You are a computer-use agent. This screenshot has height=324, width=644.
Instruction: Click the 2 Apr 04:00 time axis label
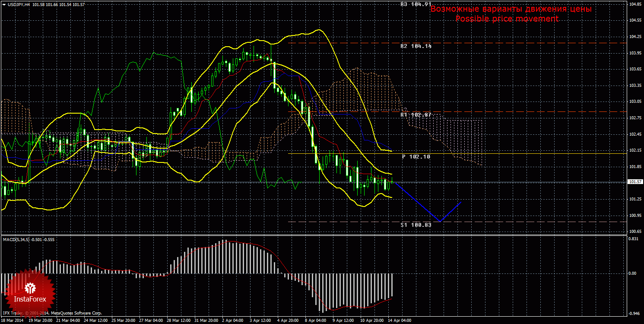pyautogui.click(x=233, y=321)
